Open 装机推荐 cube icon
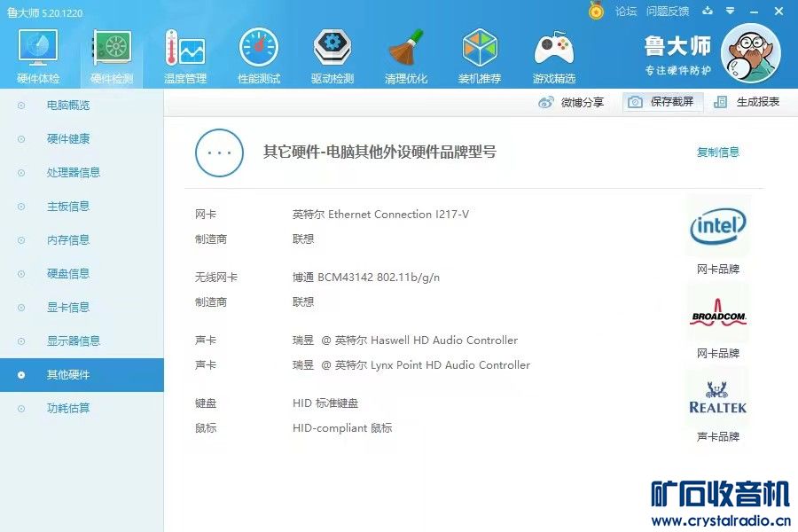The width and height of the screenshot is (798, 532). (x=480, y=56)
